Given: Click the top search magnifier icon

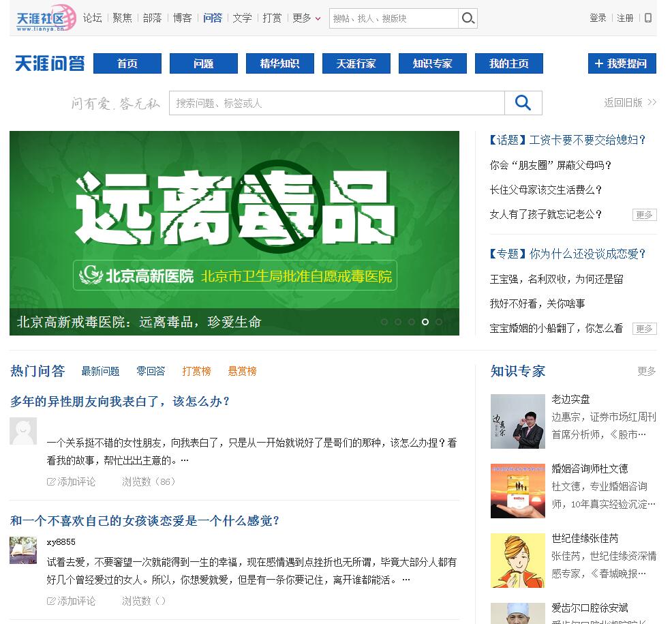Looking at the screenshot, I should click(x=468, y=18).
